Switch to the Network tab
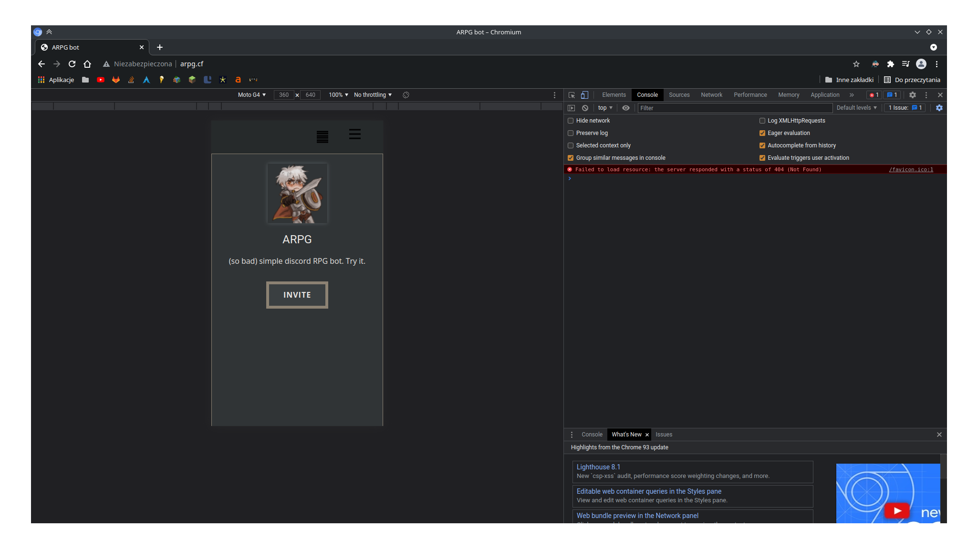The height and width of the screenshot is (560, 978). tap(711, 95)
